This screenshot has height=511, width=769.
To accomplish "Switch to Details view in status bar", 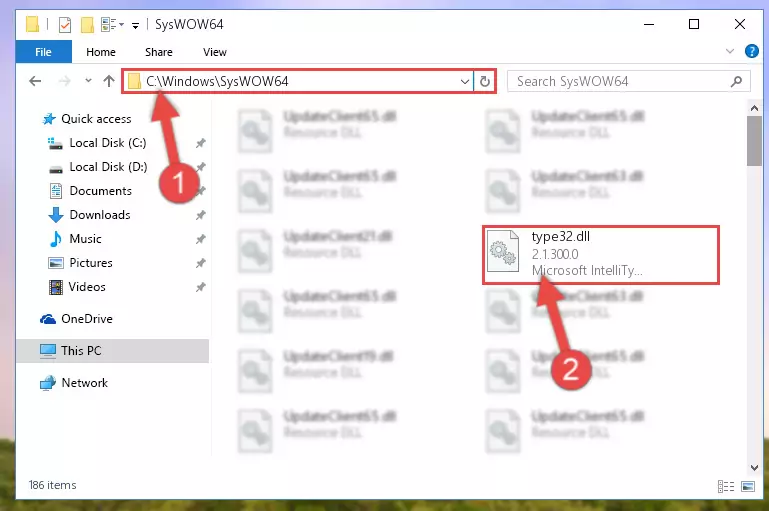I will point(726,486).
